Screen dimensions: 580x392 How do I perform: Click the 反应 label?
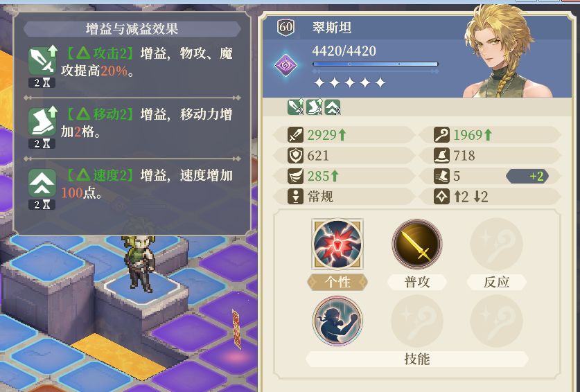(496, 282)
